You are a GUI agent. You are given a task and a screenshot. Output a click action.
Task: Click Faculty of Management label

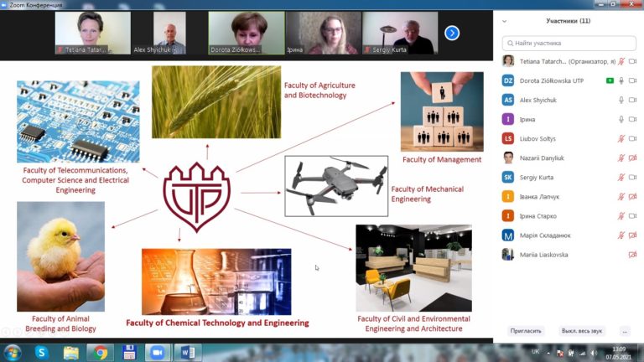(x=442, y=159)
